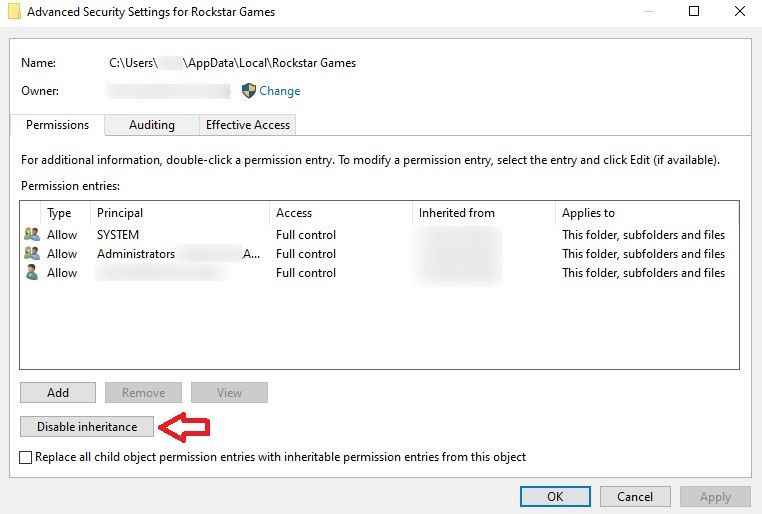The width and height of the screenshot is (762, 514).
Task: Switch to the Auditing tab
Action: [x=152, y=125]
